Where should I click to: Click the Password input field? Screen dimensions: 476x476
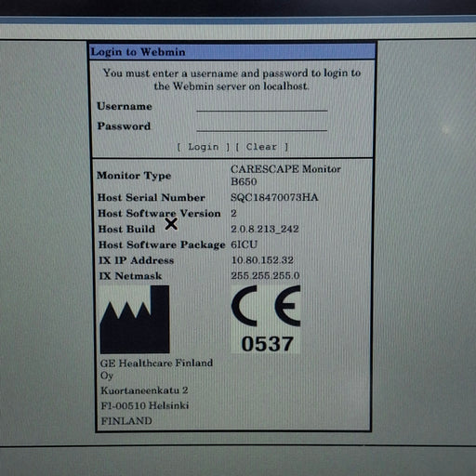pos(262,126)
